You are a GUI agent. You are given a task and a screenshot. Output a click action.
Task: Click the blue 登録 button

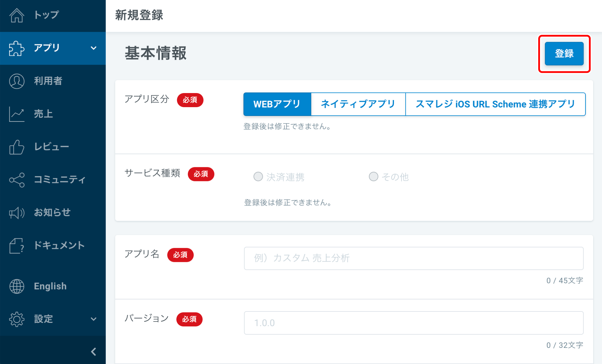point(564,54)
